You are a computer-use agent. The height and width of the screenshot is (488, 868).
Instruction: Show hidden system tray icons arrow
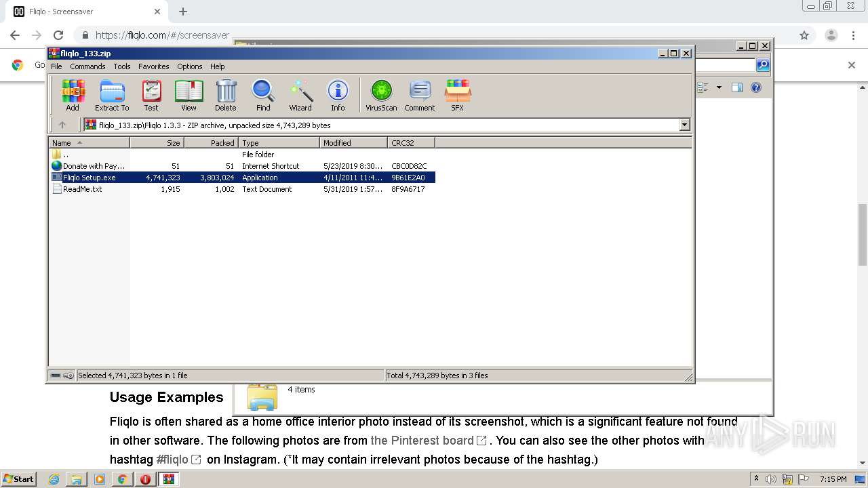(757, 479)
